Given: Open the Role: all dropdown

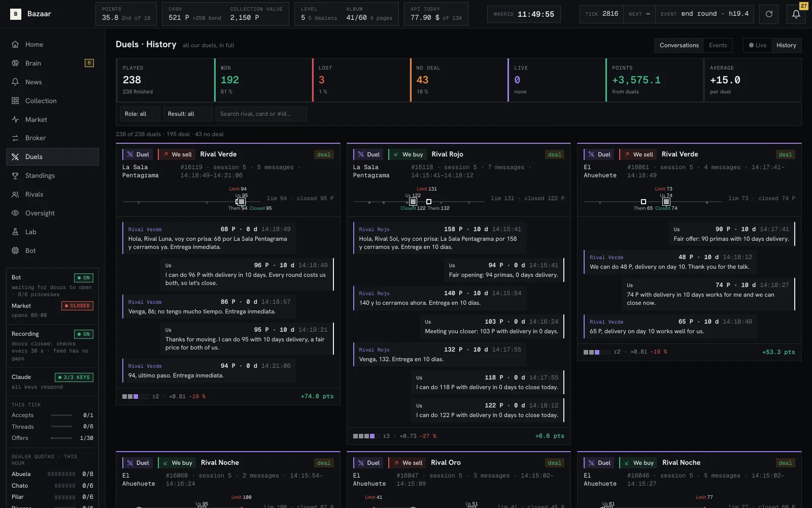Looking at the screenshot, I should 140,114.
